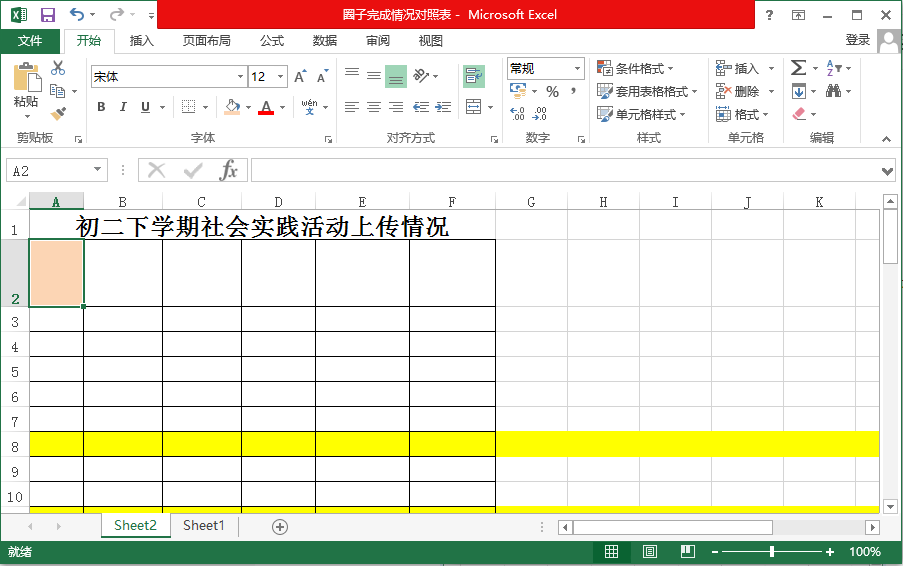The image size is (903, 566).
Task: Toggle bottom vertical alignment
Action: tap(396, 76)
